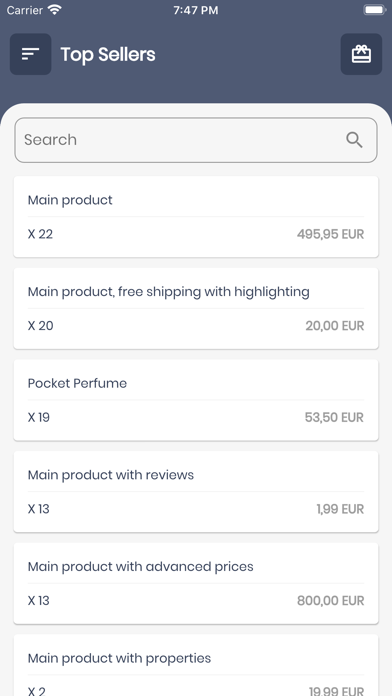Screen dimensions: 392x696
Task: Tap the X 19 quantity label
Action: coord(39,417)
